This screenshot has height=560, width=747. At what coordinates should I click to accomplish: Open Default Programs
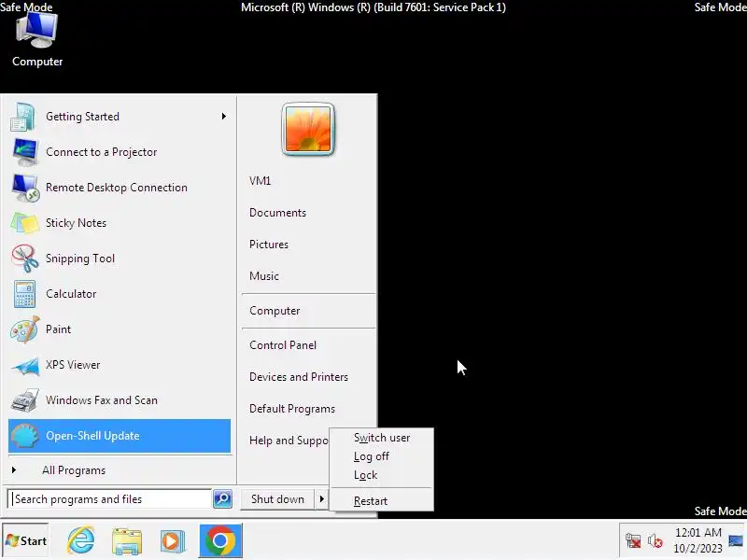pyautogui.click(x=292, y=409)
